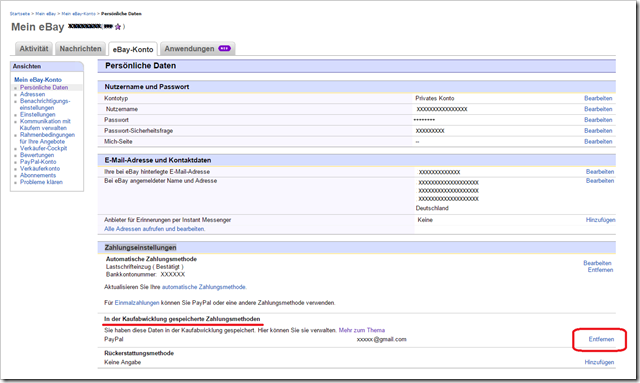Open the Mehr zum Thema link

point(362,330)
